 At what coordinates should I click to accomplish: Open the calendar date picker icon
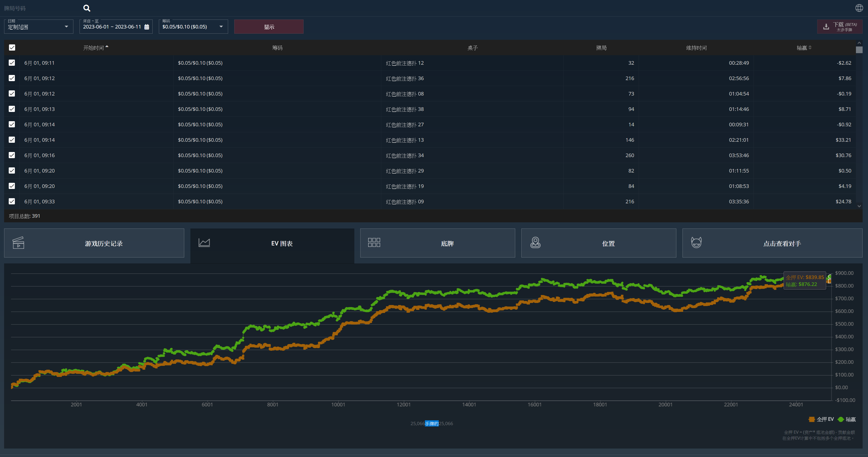tap(147, 27)
